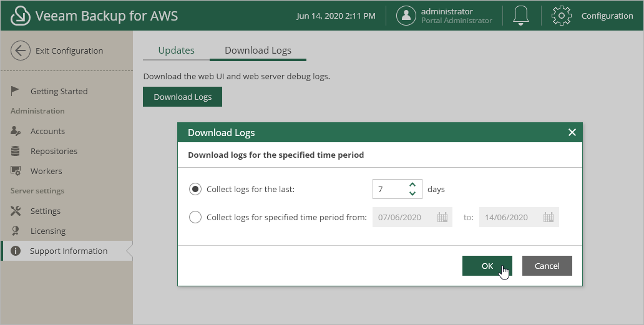This screenshot has height=325, width=644.
Task: Confirm the dialog with OK
Action: 487,266
